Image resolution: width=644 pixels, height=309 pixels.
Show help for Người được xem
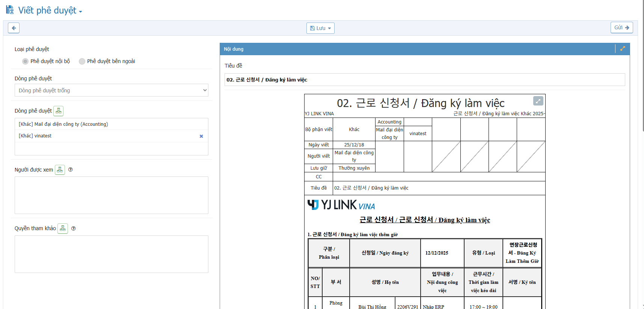tap(71, 170)
